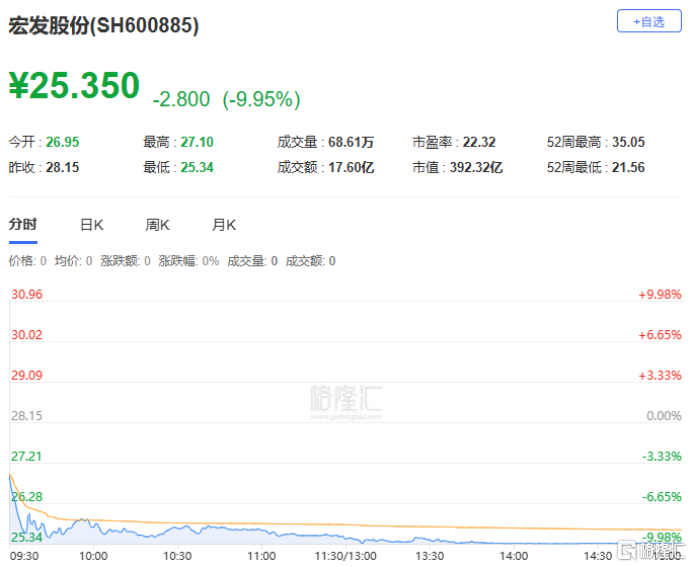Switch to the 日K daily chart tab
Image resolution: width=692 pixels, height=567 pixels.
[92, 225]
